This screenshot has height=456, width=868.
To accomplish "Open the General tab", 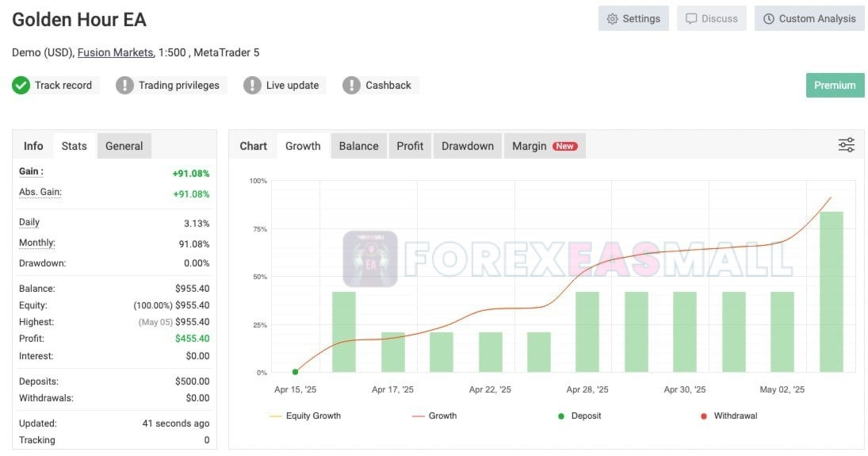I will pyautogui.click(x=124, y=146).
